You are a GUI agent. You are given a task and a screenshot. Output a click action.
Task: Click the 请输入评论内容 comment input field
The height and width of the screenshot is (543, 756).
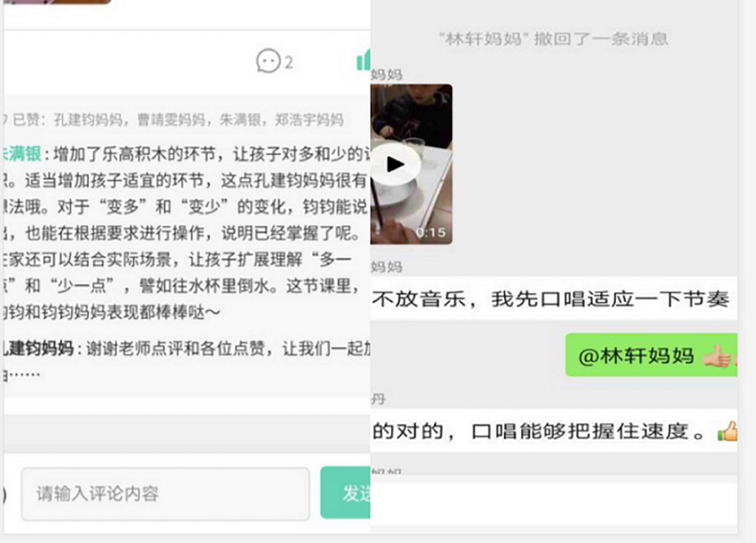(166, 494)
